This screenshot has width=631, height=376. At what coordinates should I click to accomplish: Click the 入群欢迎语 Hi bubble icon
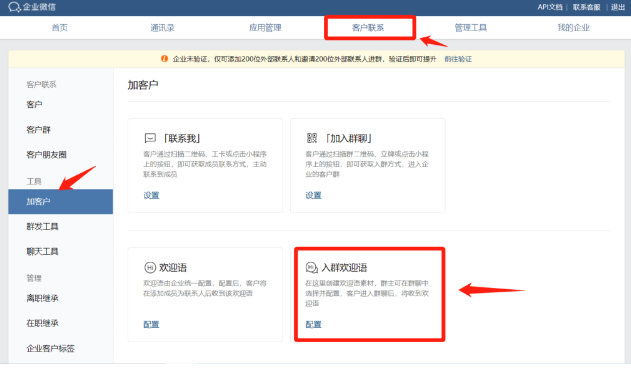312,267
